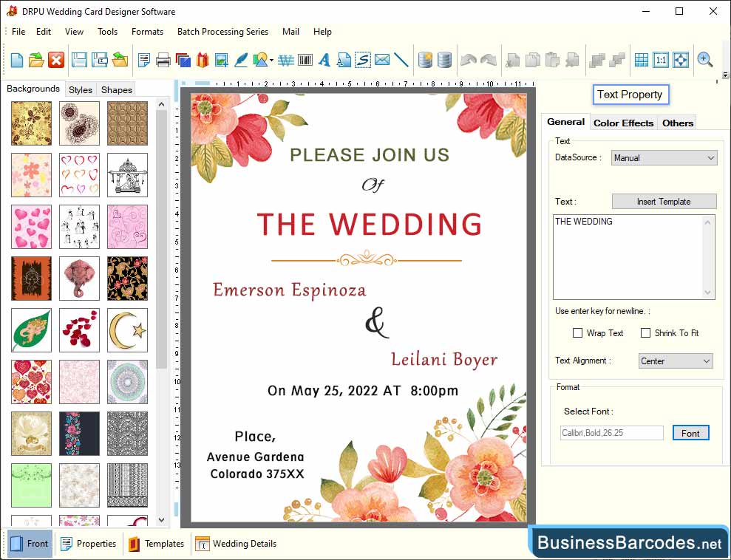
Task: Click the email envelope icon
Action: point(382,60)
